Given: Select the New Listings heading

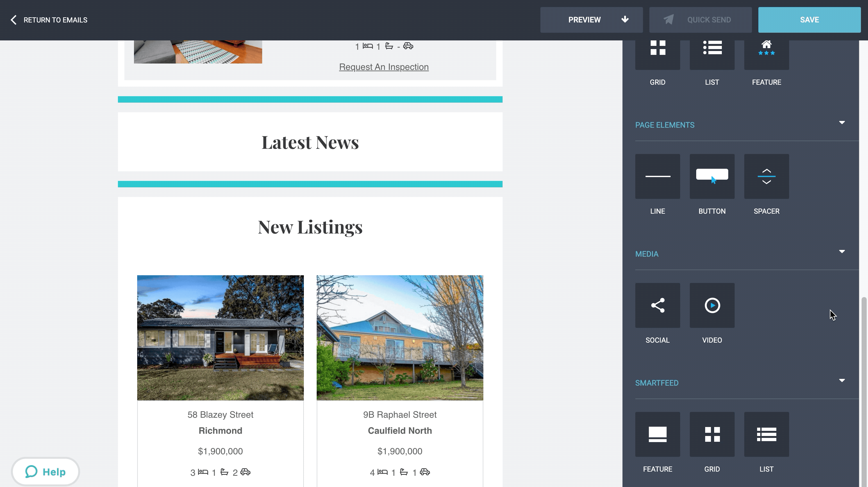Looking at the screenshot, I should coord(310,227).
